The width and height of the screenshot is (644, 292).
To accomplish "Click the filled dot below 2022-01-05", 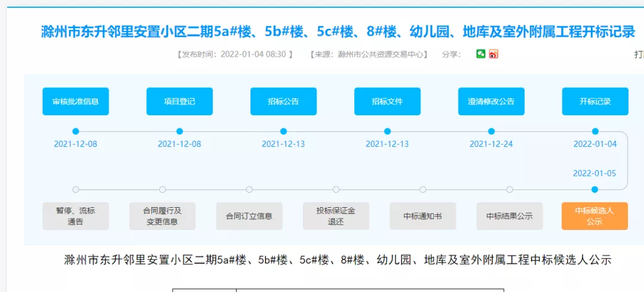I will coord(595,190).
